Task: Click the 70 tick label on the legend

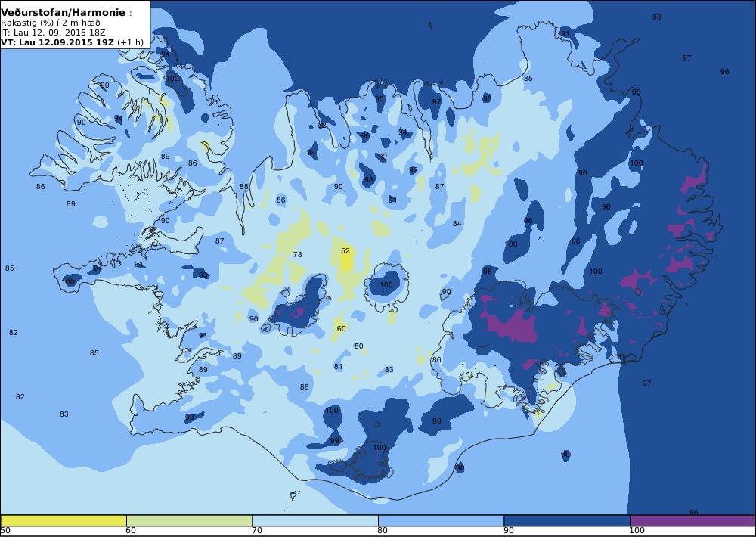Action: tap(257, 531)
